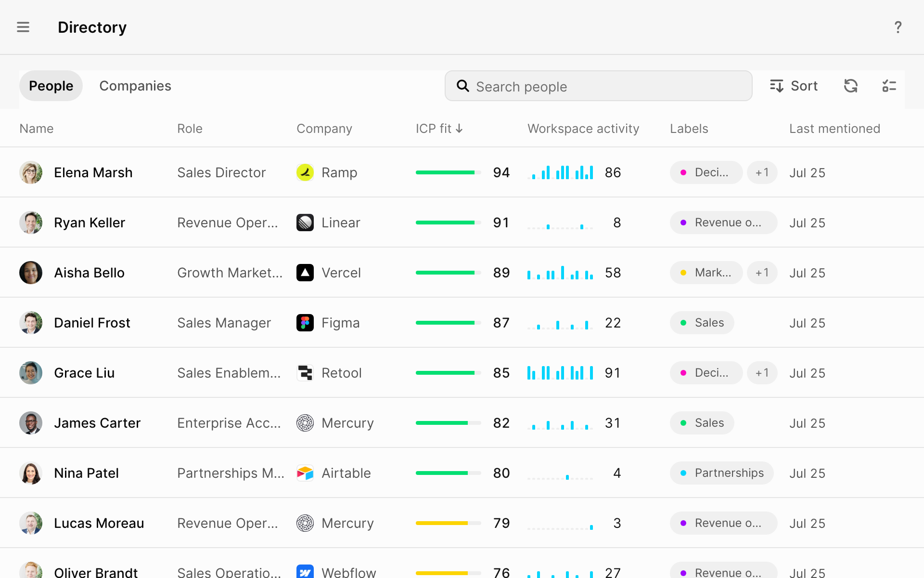Expand the +1 labels for Elena Marsh
The height and width of the screenshot is (578, 924).
tap(762, 172)
